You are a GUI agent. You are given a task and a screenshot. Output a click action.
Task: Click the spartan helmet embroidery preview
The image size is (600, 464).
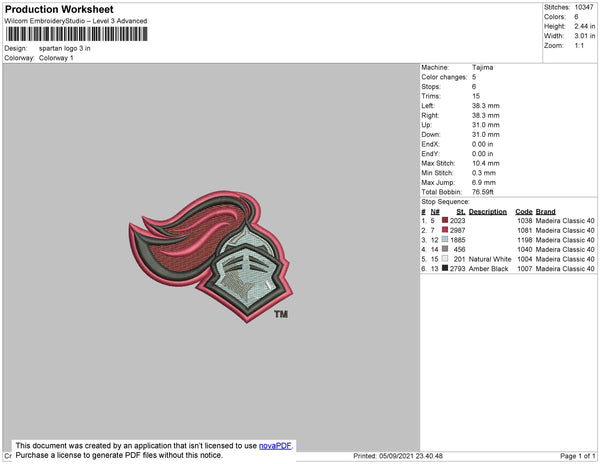pos(210,256)
